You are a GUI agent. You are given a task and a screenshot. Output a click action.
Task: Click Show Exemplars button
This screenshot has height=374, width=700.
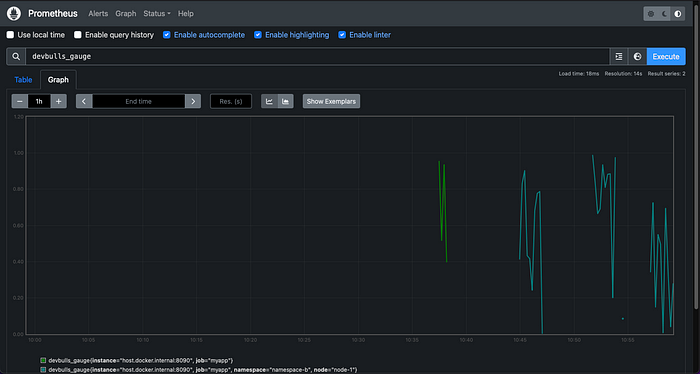click(331, 101)
